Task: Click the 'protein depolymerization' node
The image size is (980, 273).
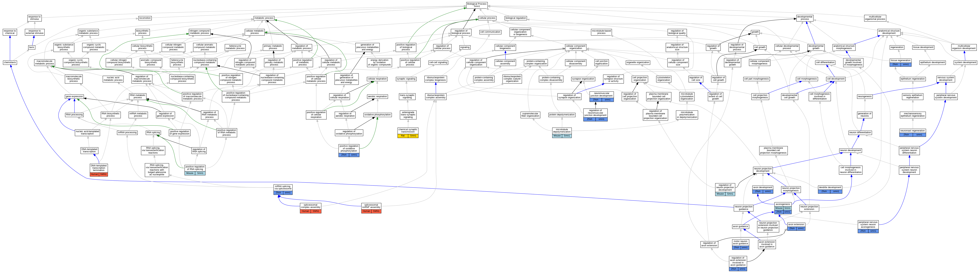Action: coord(562,114)
